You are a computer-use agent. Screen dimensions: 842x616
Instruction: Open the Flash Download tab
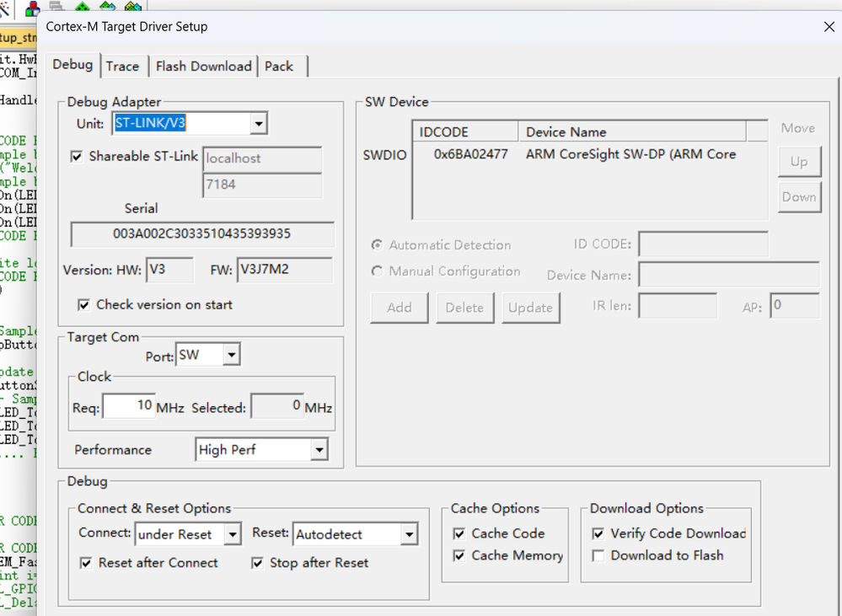pos(203,67)
